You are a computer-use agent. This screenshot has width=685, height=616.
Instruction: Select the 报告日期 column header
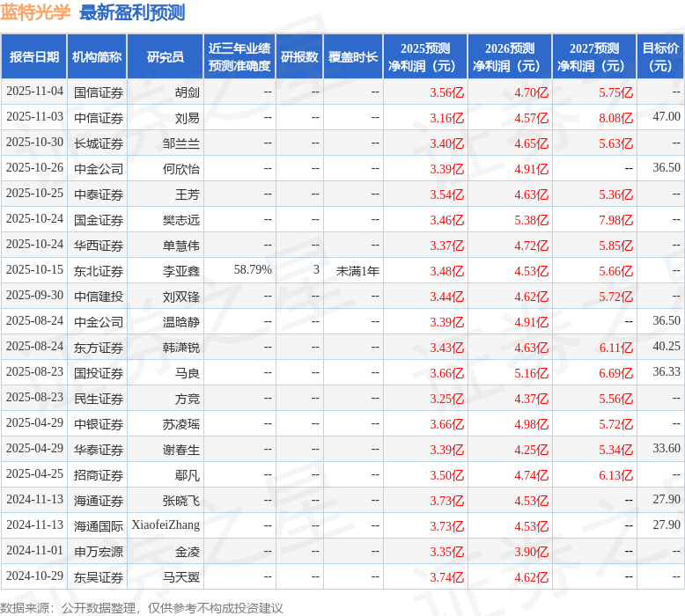point(34,56)
